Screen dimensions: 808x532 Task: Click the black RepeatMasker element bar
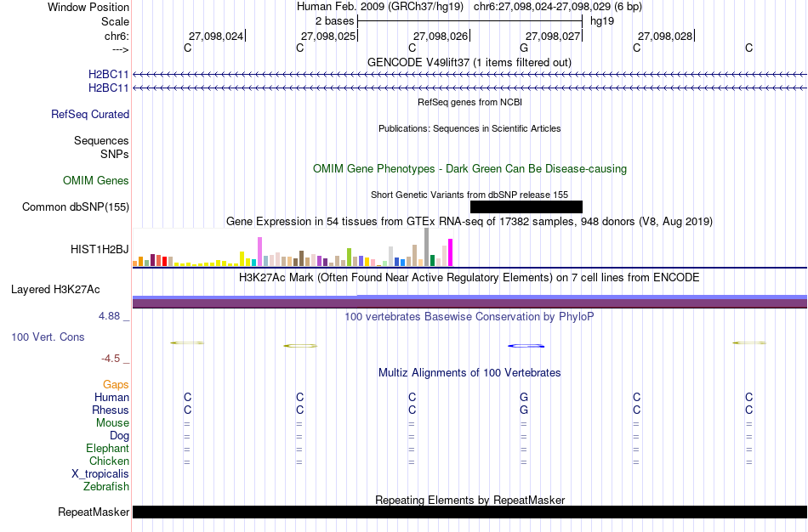pos(469,512)
